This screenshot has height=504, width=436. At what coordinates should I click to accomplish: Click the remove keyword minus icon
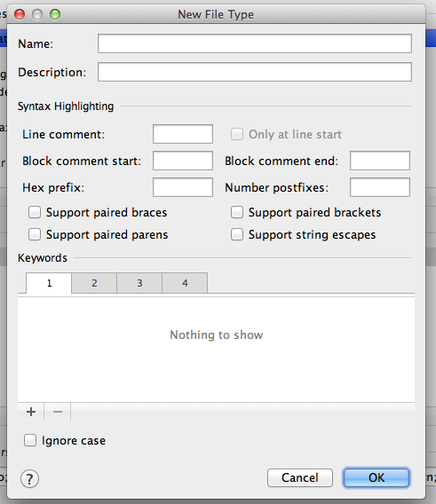(58, 412)
